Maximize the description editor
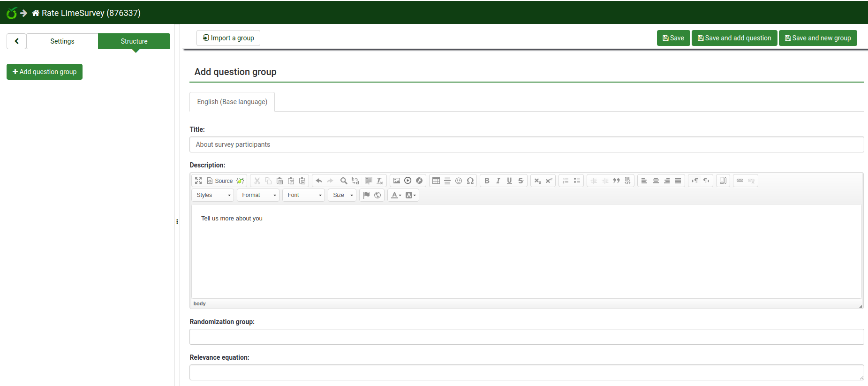Viewport: 868px width, 386px height. coord(198,181)
